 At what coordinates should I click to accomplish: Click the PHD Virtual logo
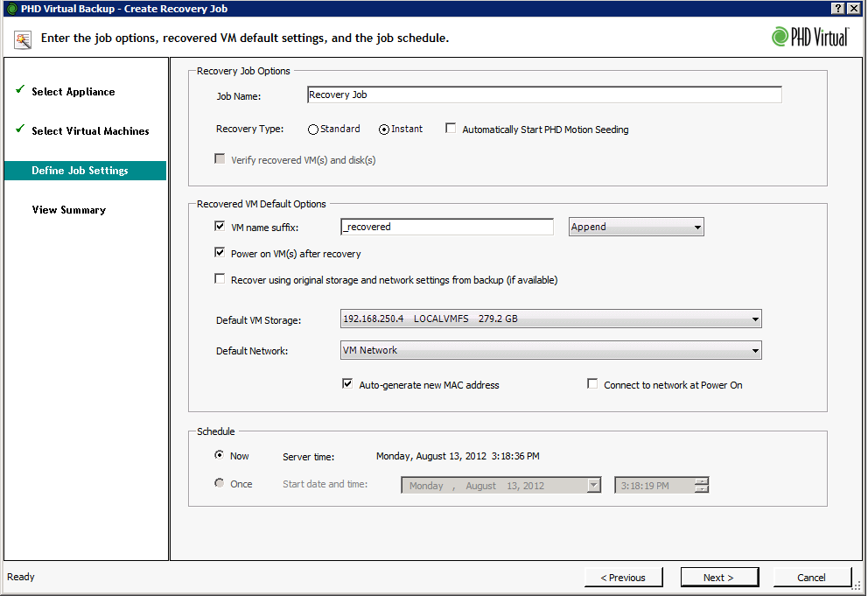point(810,37)
